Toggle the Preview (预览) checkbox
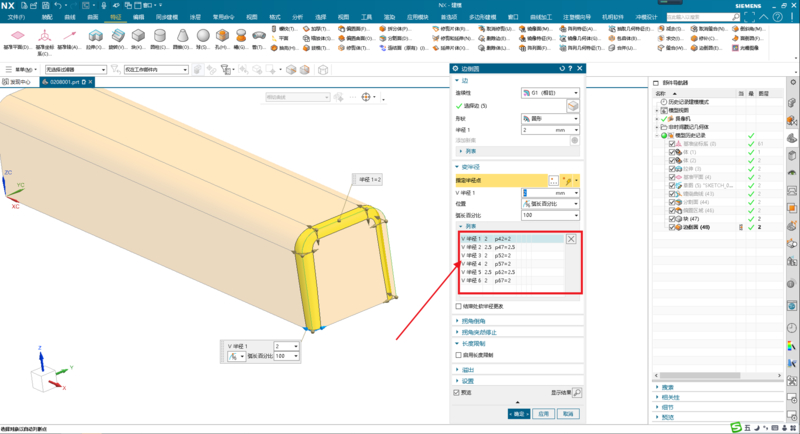 click(457, 393)
